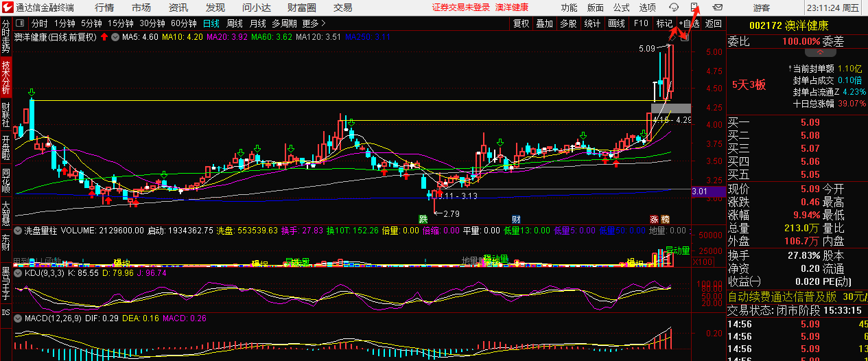
Task: Open the 开盘啦 sidebar tab
Action: tap(5, 145)
